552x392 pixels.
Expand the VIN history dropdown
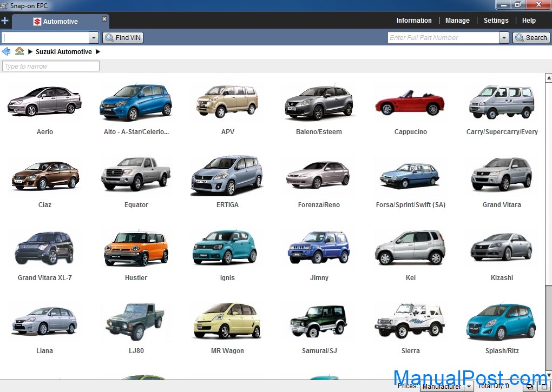pyautogui.click(x=94, y=38)
